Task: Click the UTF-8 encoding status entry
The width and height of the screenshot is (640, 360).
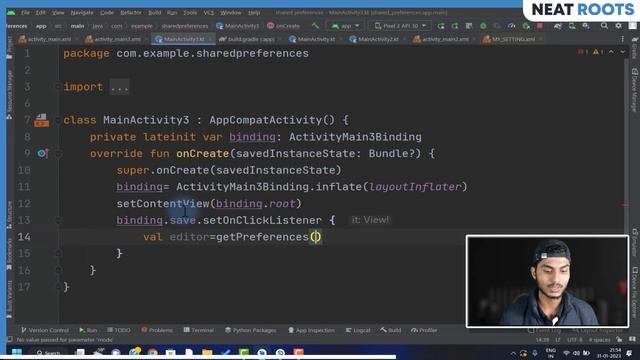Action: [574, 340]
